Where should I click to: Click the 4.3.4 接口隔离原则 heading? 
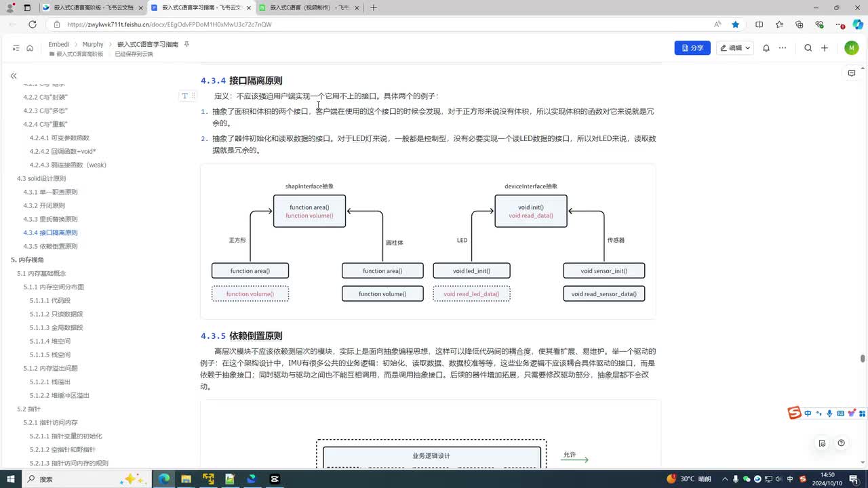click(241, 80)
